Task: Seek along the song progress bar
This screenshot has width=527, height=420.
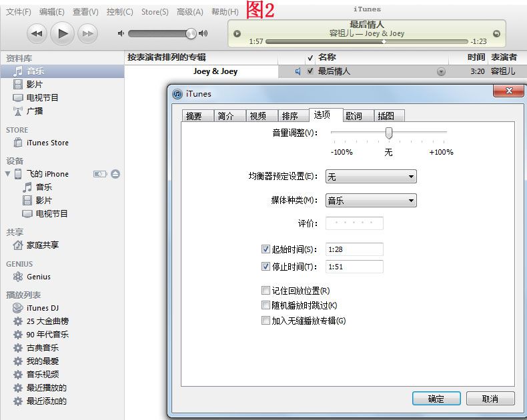Action: click(x=366, y=41)
